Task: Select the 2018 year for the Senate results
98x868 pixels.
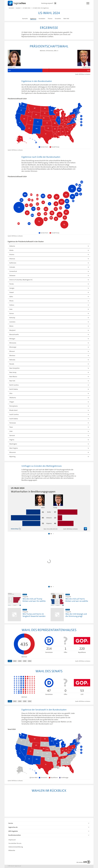Action: pos(24,692)
